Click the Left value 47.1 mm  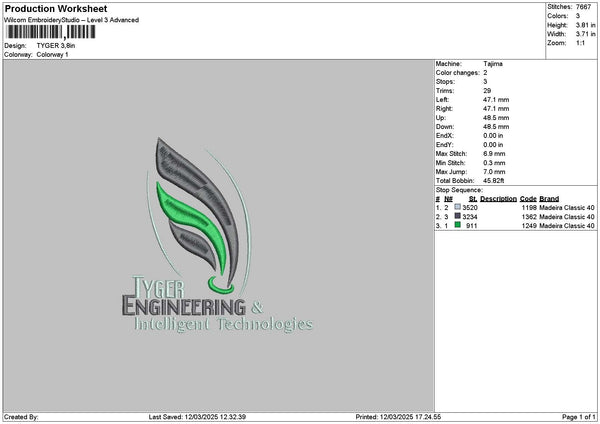[496, 100]
